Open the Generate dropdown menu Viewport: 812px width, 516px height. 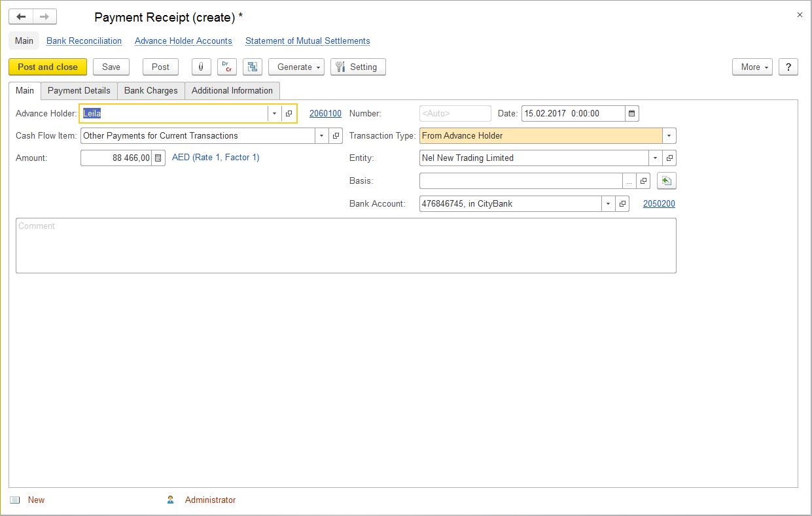coord(296,67)
